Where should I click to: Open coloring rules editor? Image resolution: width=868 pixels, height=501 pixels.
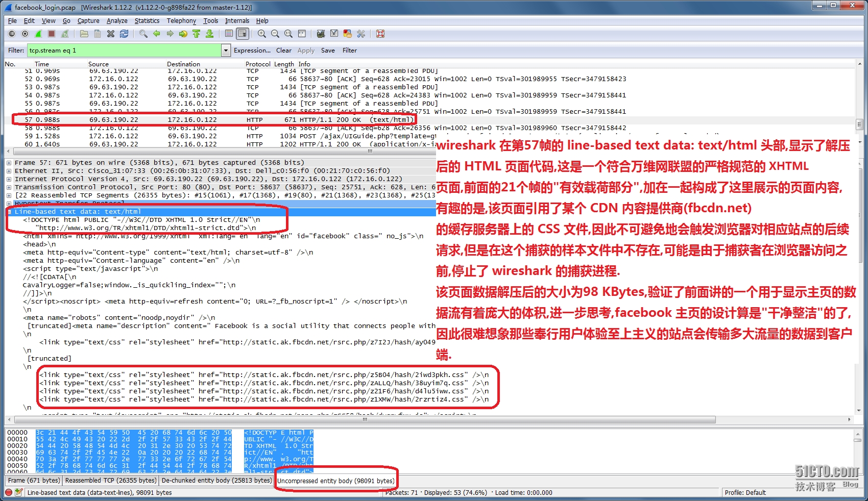click(x=347, y=34)
